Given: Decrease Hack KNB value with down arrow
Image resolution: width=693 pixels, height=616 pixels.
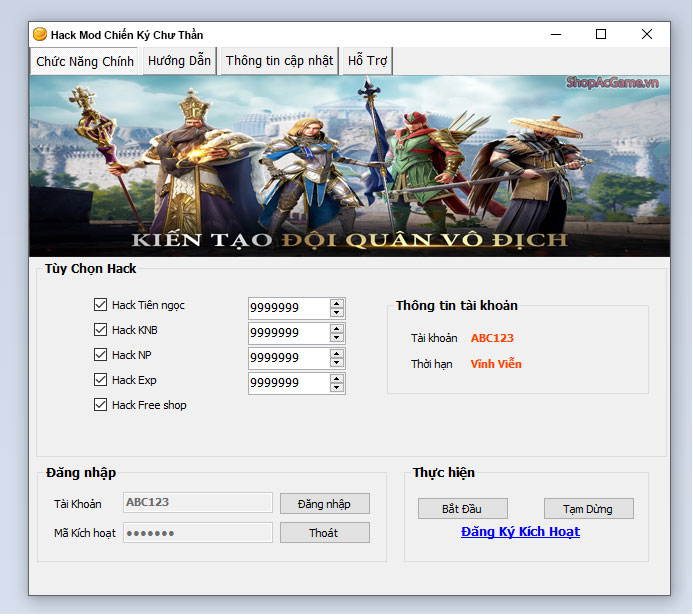Looking at the screenshot, I should point(337,338).
